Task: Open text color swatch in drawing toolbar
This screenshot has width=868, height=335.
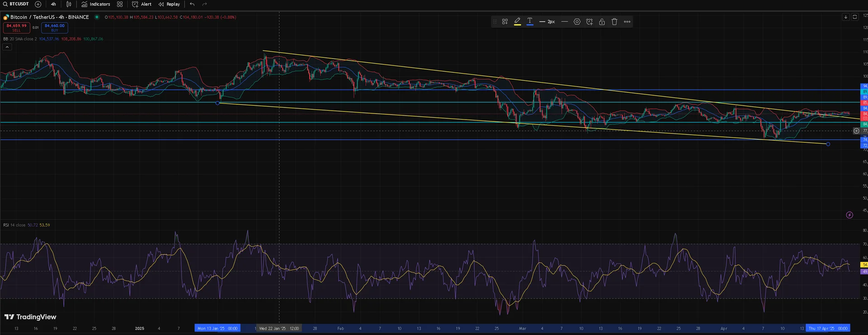Action: (530, 22)
